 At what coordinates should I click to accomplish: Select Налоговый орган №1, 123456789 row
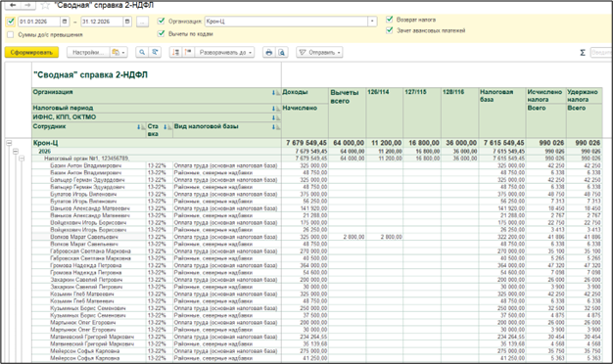point(157,159)
